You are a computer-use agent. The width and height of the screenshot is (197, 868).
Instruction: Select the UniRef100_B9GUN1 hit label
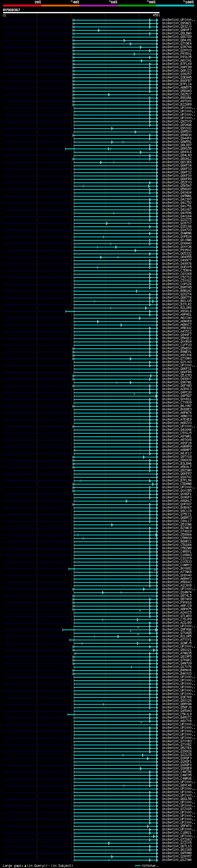click(177, 98)
